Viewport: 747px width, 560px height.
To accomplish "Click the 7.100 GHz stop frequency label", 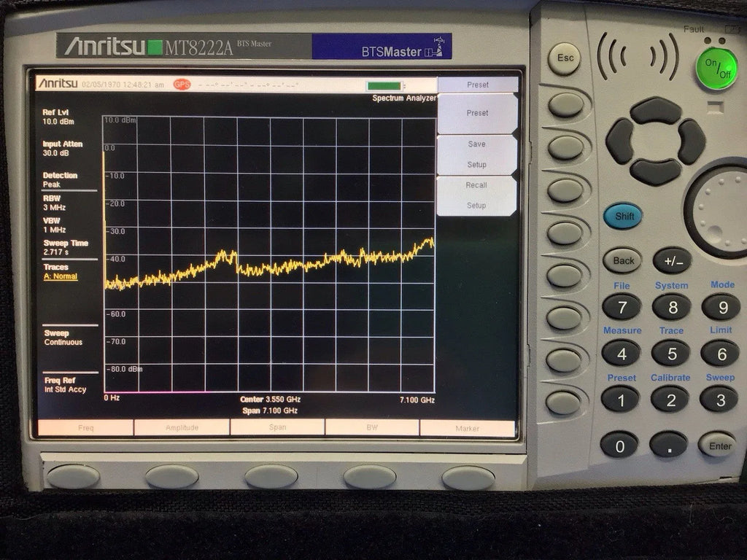I will click(417, 400).
